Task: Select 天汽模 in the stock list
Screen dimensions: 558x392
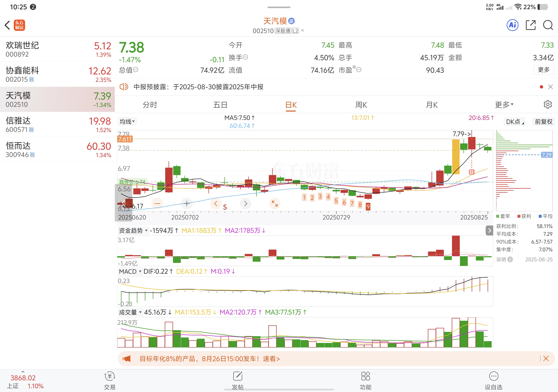Action: point(57,99)
